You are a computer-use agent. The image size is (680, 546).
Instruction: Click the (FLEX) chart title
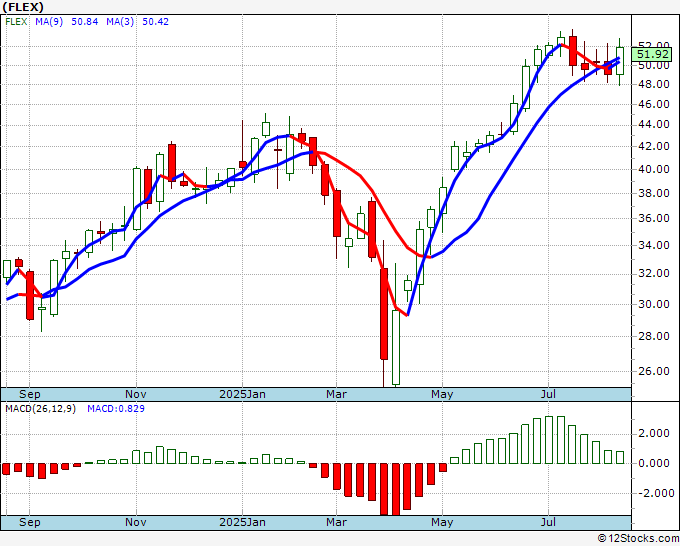click(23, 7)
